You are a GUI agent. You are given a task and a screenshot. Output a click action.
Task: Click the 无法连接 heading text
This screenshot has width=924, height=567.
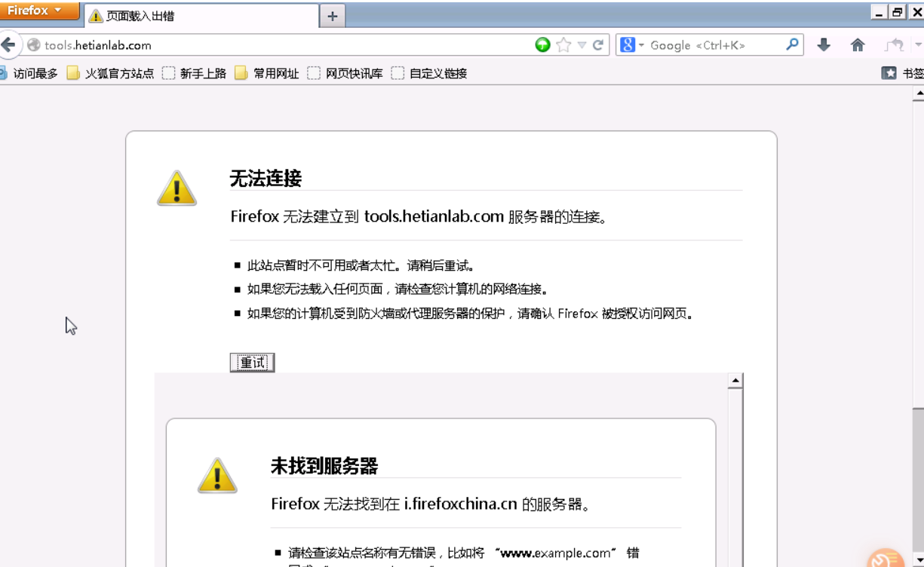coord(266,179)
